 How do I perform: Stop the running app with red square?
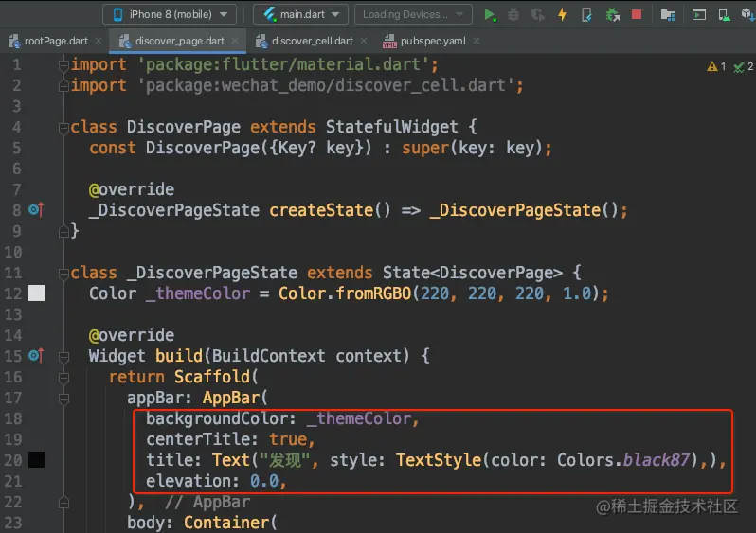[x=637, y=14]
